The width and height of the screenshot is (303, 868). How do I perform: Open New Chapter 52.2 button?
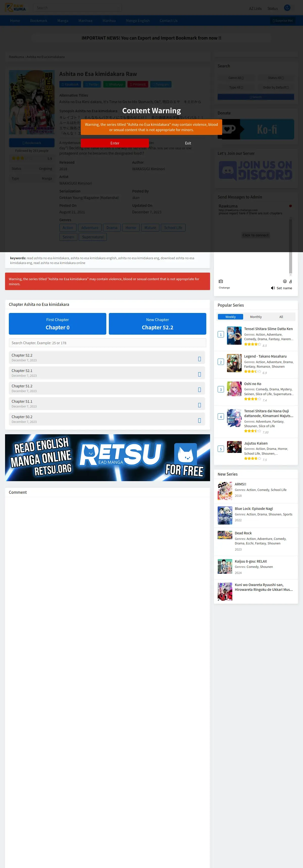coord(158,324)
